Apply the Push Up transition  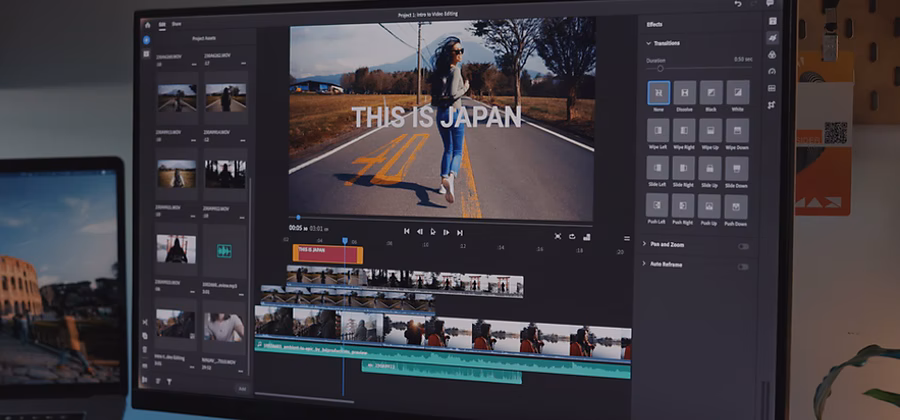coord(709,207)
